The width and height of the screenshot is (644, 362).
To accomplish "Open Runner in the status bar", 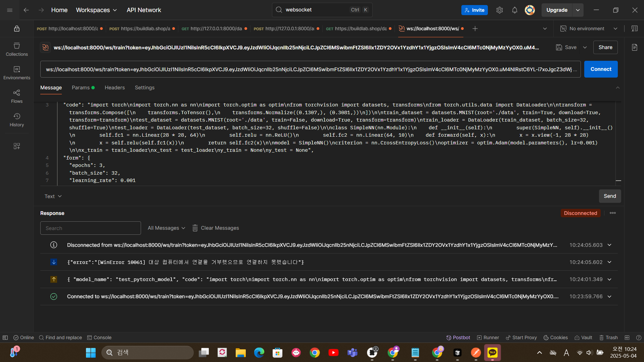I will (x=488, y=337).
